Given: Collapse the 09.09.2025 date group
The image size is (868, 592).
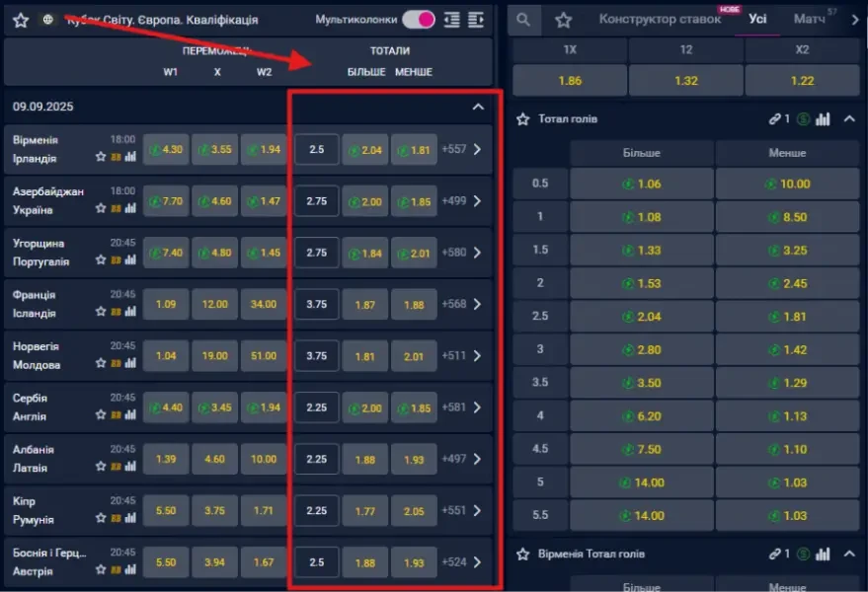Looking at the screenshot, I should point(478,107).
